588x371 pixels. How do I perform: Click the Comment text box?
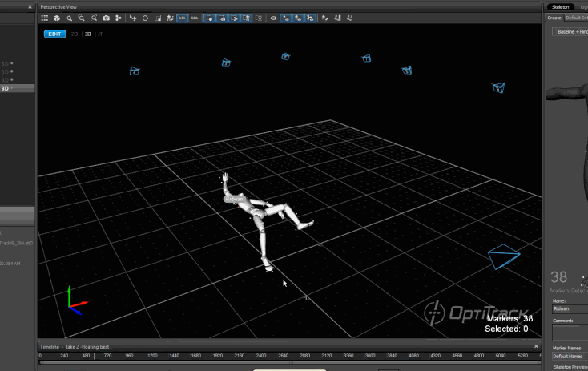pos(570,333)
